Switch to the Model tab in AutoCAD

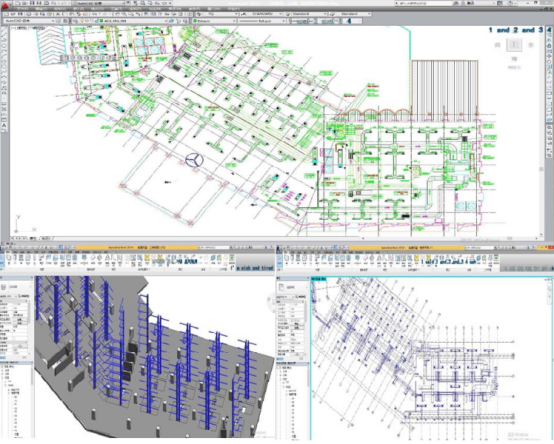click(x=33, y=239)
